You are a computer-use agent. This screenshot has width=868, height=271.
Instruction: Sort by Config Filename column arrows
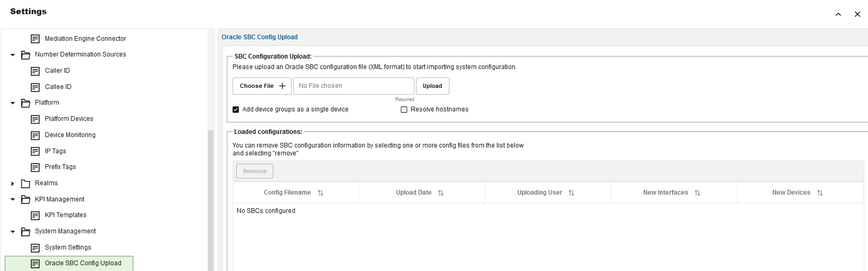(x=320, y=193)
